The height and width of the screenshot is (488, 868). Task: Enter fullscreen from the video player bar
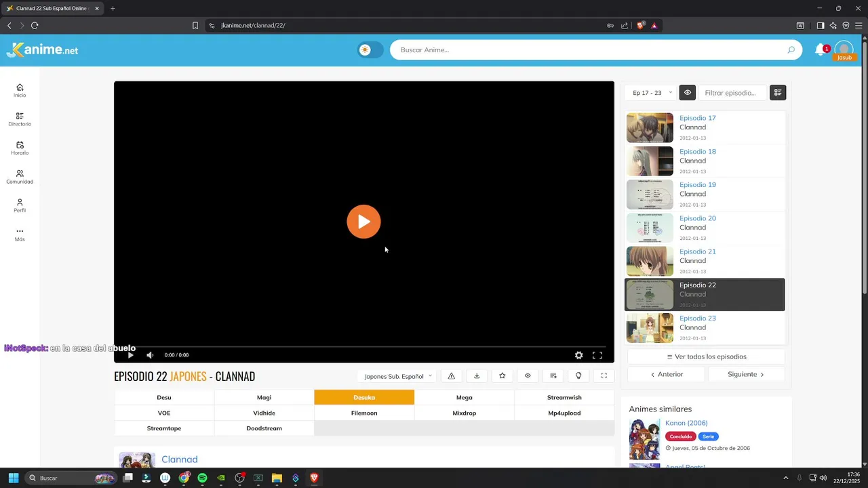(597, 355)
